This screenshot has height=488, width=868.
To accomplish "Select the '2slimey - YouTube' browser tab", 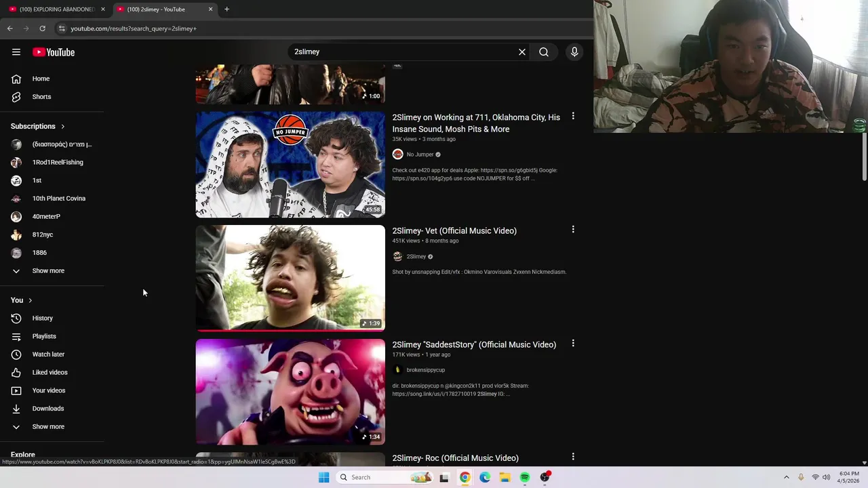I will (164, 9).
